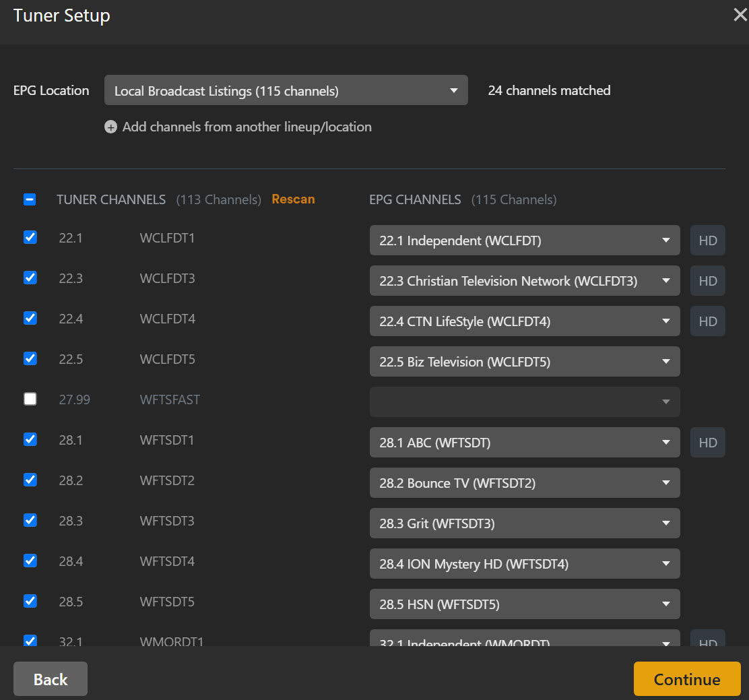Expand the 28.2 Bounce TV dropdown
749x700 pixels.
[x=524, y=483]
